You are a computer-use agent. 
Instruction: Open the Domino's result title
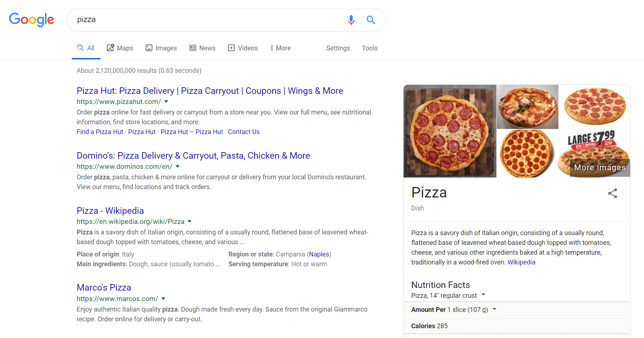[193, 156]
